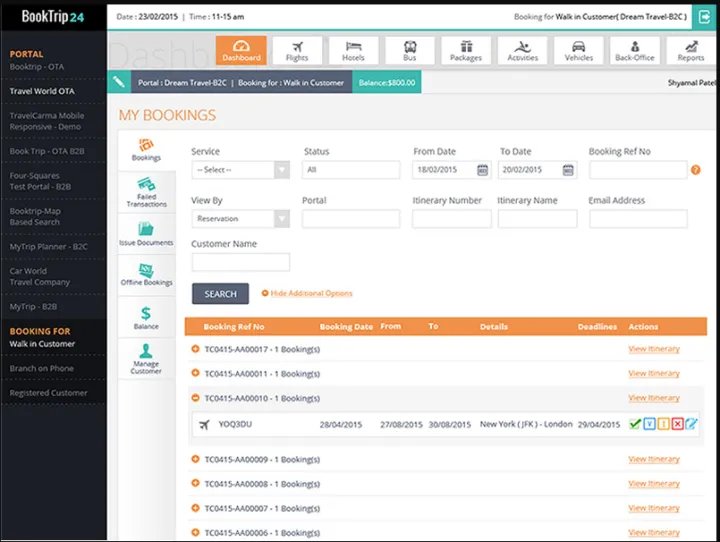The width and height of the screenshot is (720, 542).
Task: Open the From Date calendar picker
Action: click(x=483, y=170)
